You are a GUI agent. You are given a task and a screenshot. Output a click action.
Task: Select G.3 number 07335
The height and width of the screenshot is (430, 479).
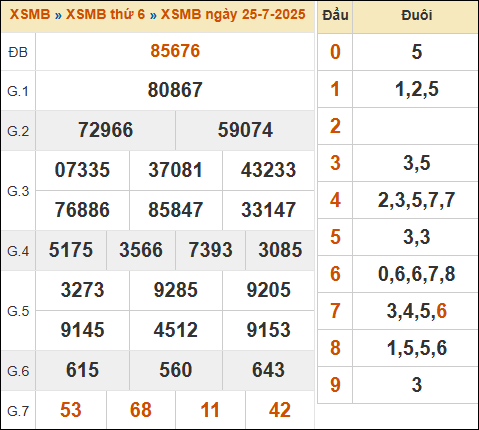[x=82, y=170]
